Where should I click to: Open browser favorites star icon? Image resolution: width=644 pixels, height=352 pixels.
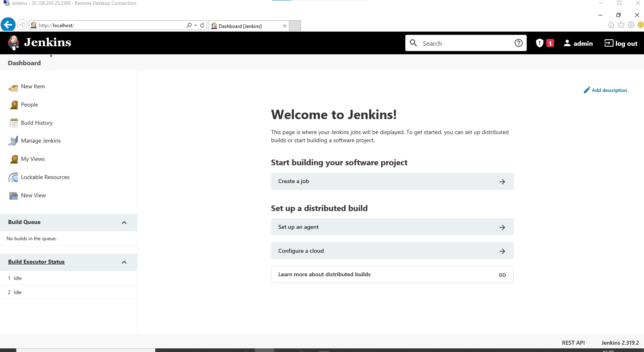(621, 25)
